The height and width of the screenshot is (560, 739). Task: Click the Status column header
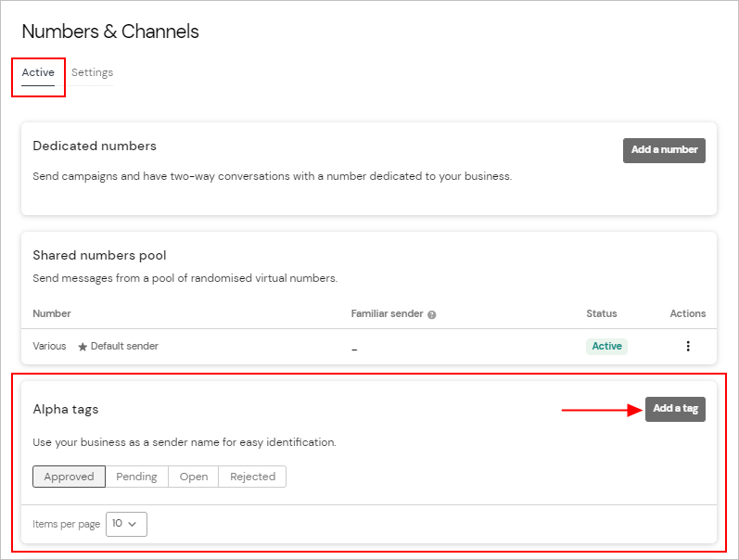coord(601,313)
